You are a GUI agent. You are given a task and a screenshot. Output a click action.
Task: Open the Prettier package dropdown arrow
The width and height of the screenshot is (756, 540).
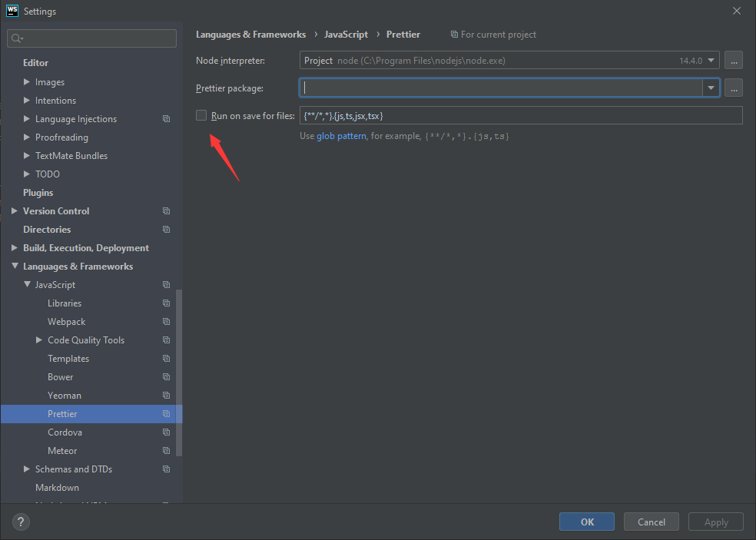(711, 88)
